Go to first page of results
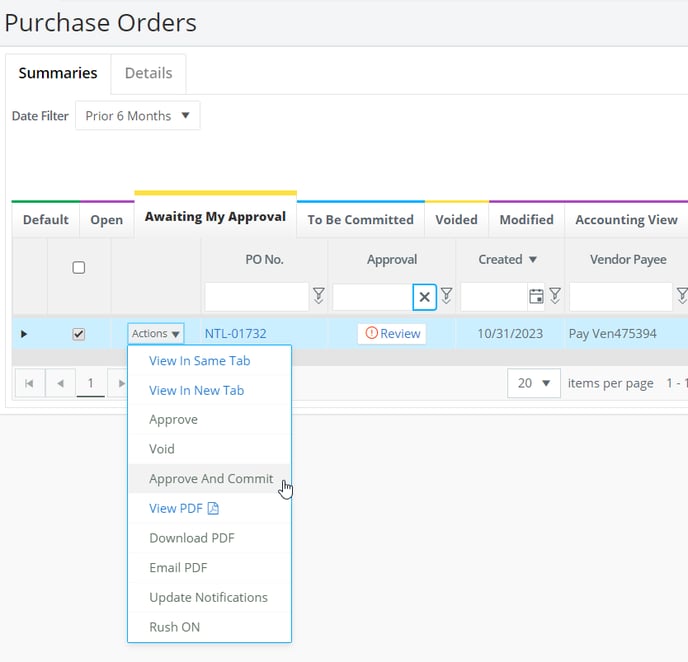This screenshot has width=688, height=662. [29, 383]
